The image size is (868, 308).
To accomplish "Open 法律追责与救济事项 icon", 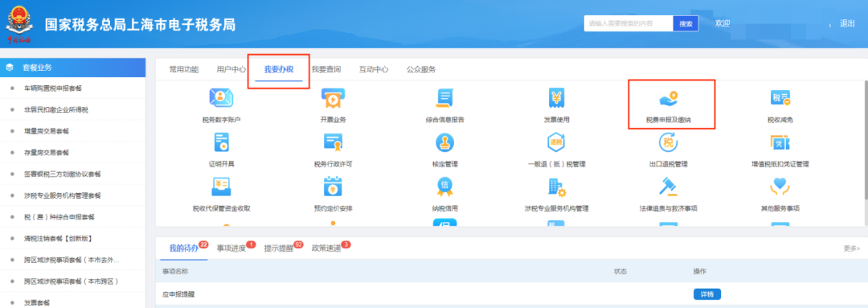I will pyautogui.click(x=668, y=187).
